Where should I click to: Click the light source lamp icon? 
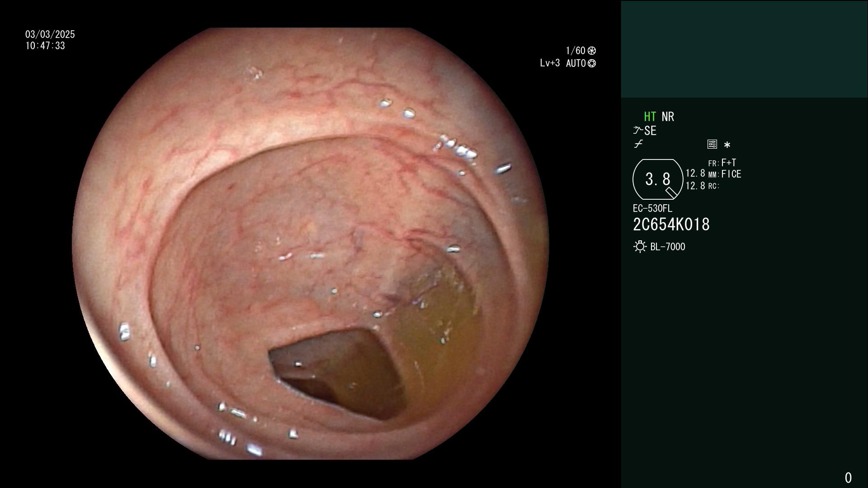point(640,247)
